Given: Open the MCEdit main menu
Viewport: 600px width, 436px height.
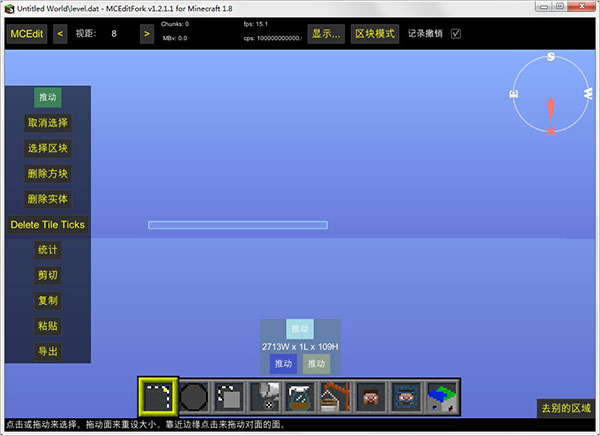Looking at the screenshot, I should 27,34.
